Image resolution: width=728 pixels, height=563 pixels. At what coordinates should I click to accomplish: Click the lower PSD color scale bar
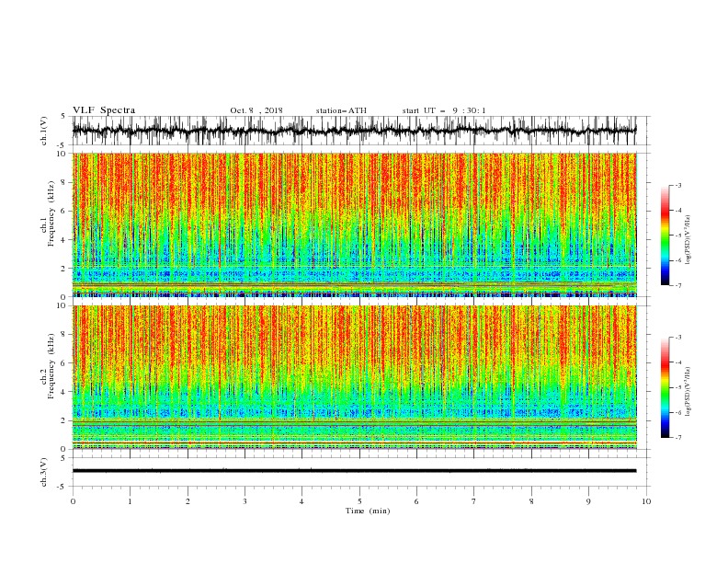click(x=665, y=387)
